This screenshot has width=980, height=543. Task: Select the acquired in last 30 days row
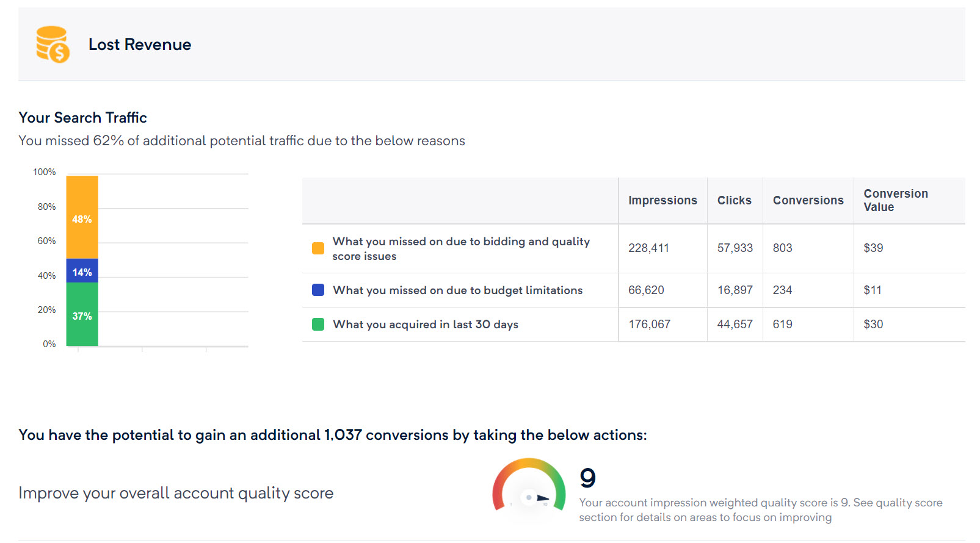425,325
